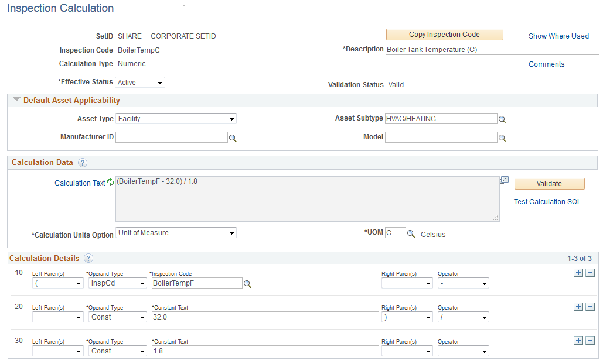This screenshot has height=364, width=603.
Task: Collapse the Default Asset Applicability section
Action: click(16, 100)
